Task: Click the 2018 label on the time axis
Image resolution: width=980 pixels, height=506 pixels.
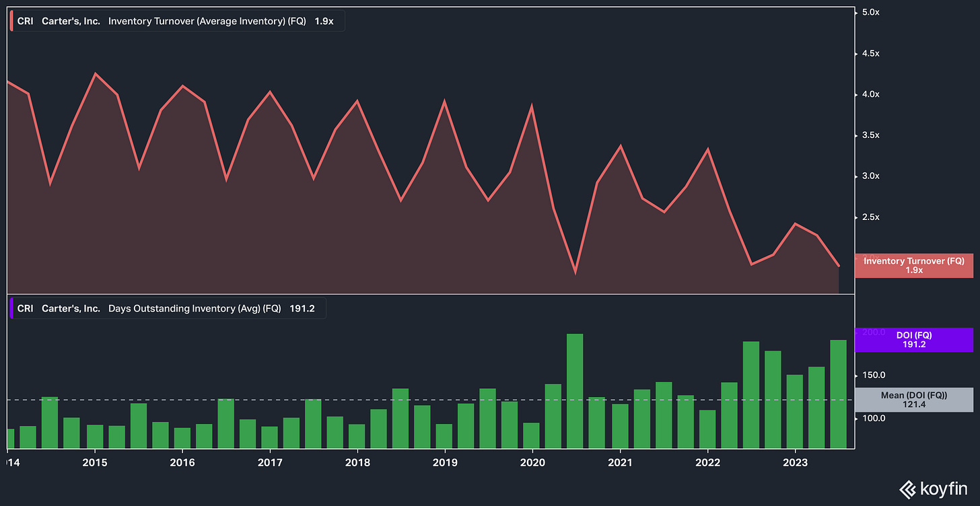Action: 357,463
